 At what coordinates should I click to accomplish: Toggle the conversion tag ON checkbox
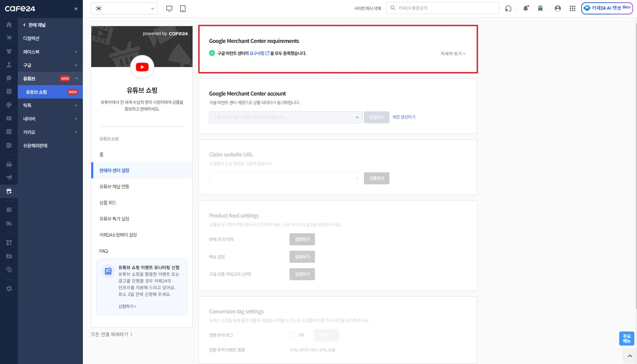click(x=293, y=335)
